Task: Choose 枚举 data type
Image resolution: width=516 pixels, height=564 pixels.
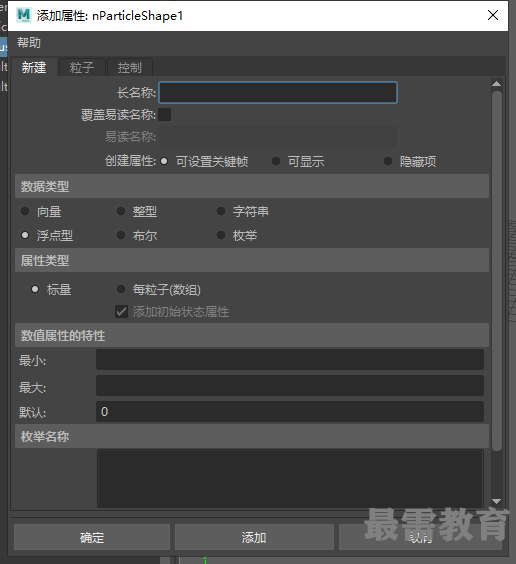Action: (221, 235)
